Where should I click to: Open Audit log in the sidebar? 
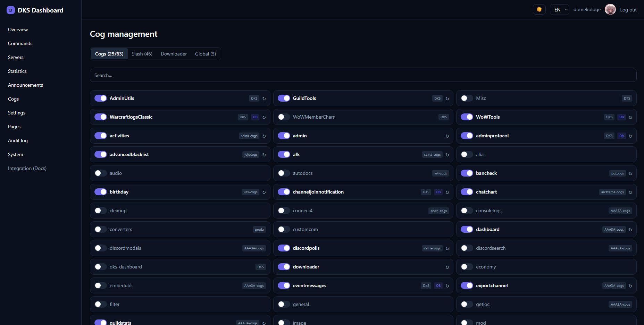click(x=18, y=140)
